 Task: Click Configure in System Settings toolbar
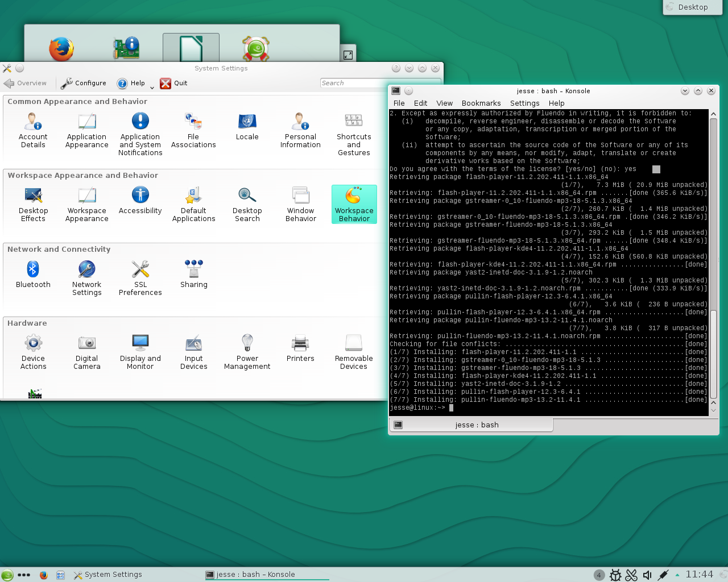tap(84, 83)
